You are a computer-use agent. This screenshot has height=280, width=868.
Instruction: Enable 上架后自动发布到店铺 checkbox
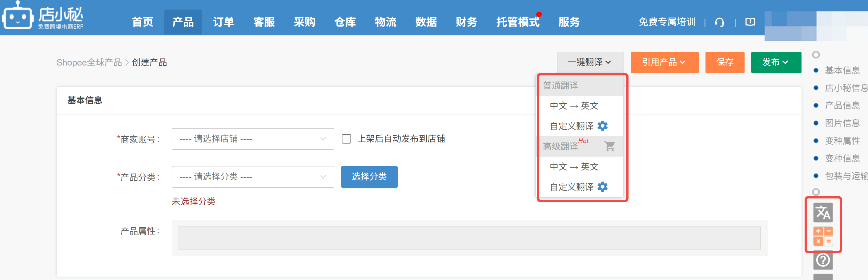(346, 139)
